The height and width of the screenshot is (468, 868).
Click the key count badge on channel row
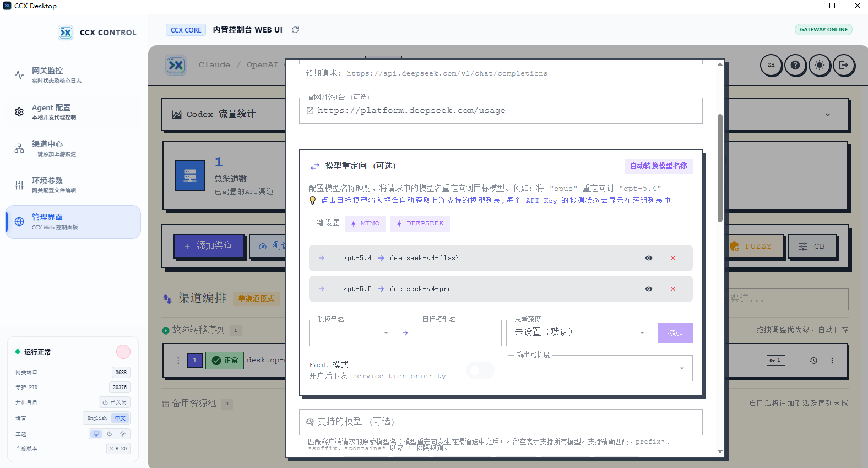coord(775,360)
